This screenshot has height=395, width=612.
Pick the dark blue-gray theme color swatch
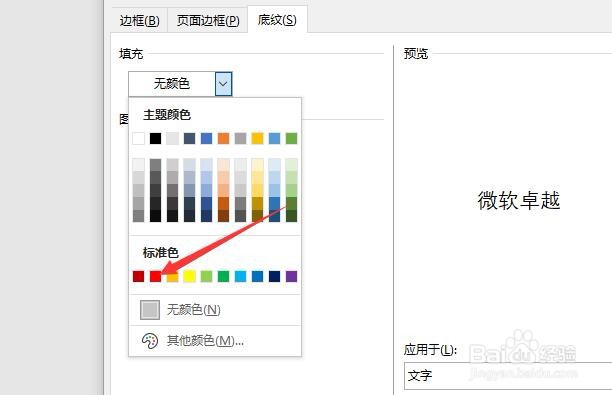[x=189, y=138]
